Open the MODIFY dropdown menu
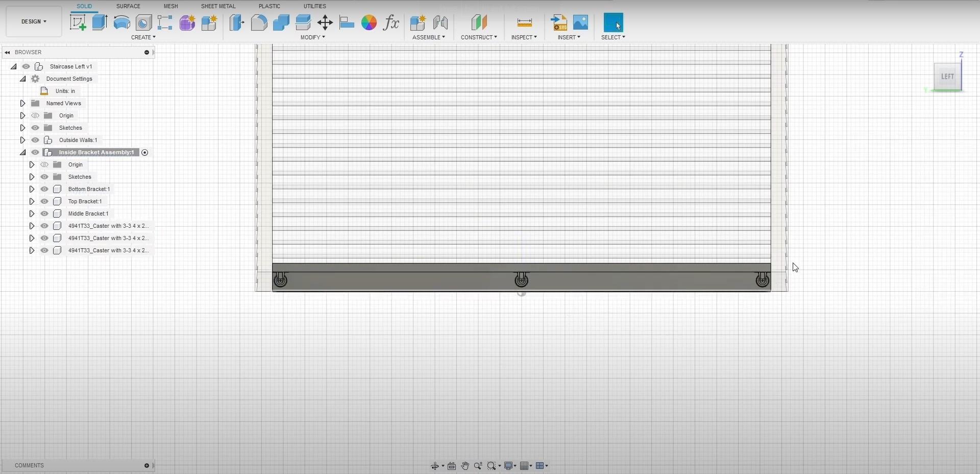The height and width of the screenshot is (474, 980). [x=313, y=37]
